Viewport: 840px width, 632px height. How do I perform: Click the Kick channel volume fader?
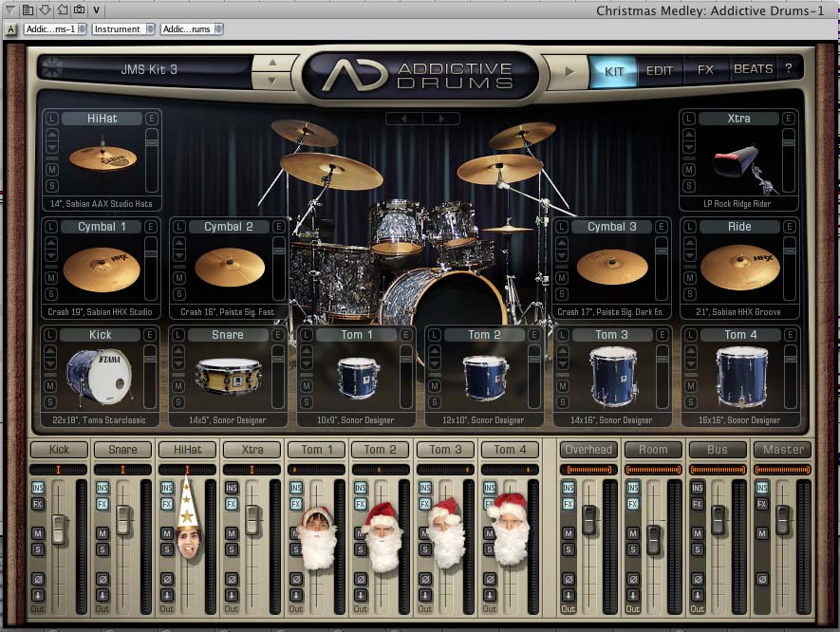coord(59,530)
